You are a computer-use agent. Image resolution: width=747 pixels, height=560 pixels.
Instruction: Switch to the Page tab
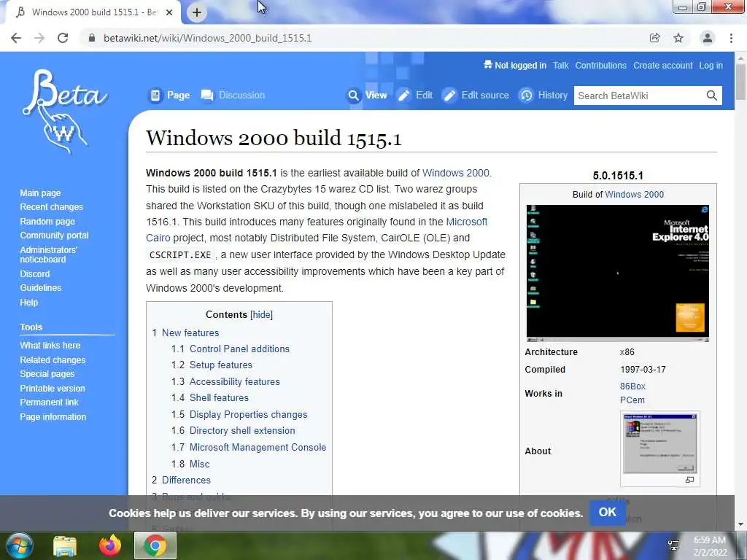click(x=169, y=96)
